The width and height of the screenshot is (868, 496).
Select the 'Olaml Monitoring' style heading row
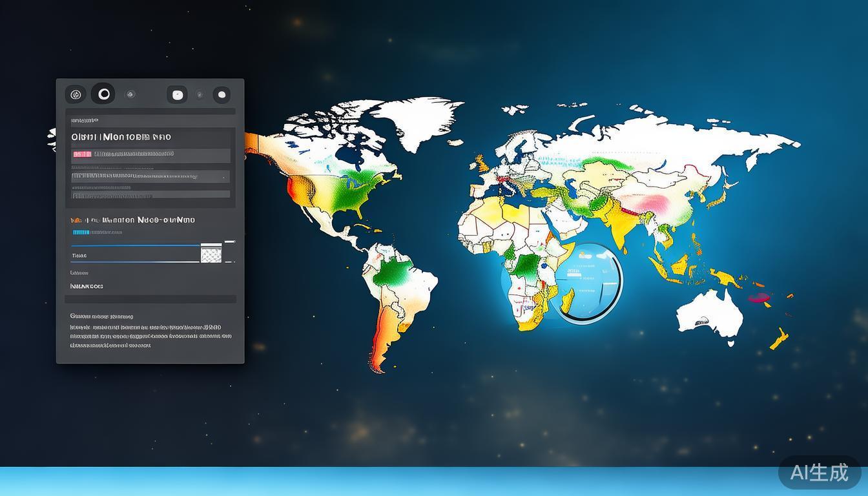point(121,137)
